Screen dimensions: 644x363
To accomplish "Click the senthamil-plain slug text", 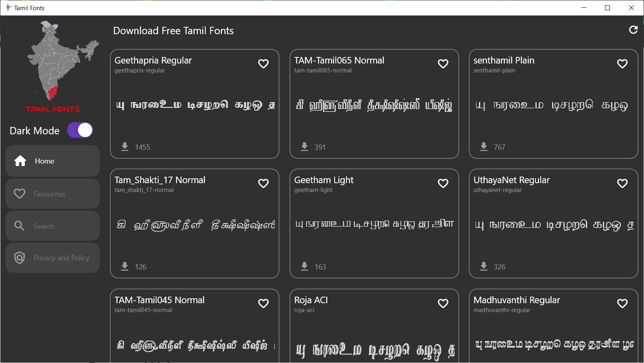I will (x=494, y=70).
